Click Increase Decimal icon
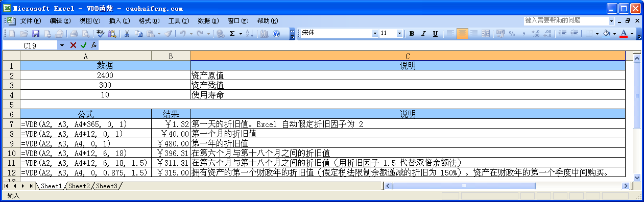The height and width of the screenshot is (202, 644). (535, 34)
